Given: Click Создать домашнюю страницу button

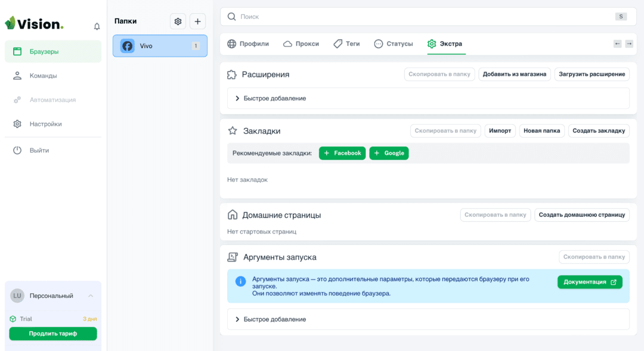Looking at the screenshot, I should coord(582,215).
